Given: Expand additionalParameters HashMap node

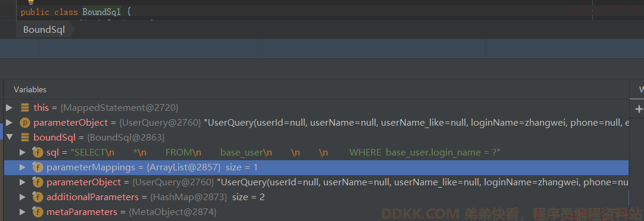Looking at the screenshot, I should coord(23,197).
